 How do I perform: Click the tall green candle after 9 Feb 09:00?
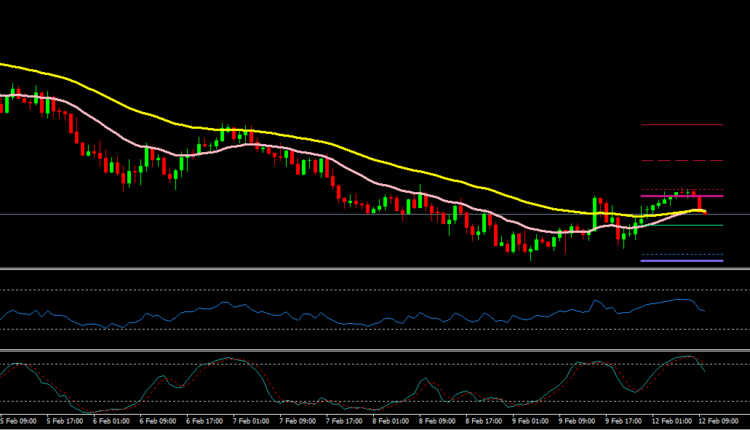595,212
